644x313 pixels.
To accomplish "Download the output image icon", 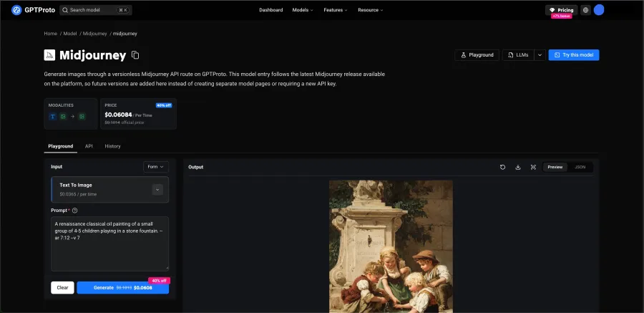I will (518, 167).
